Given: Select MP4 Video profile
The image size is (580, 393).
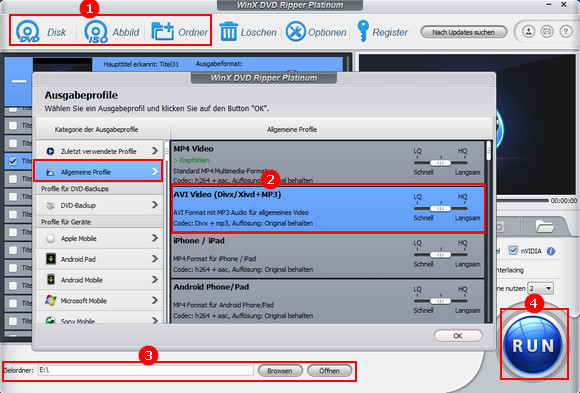Looking at the screenshot, I should [x=328, y=163].
